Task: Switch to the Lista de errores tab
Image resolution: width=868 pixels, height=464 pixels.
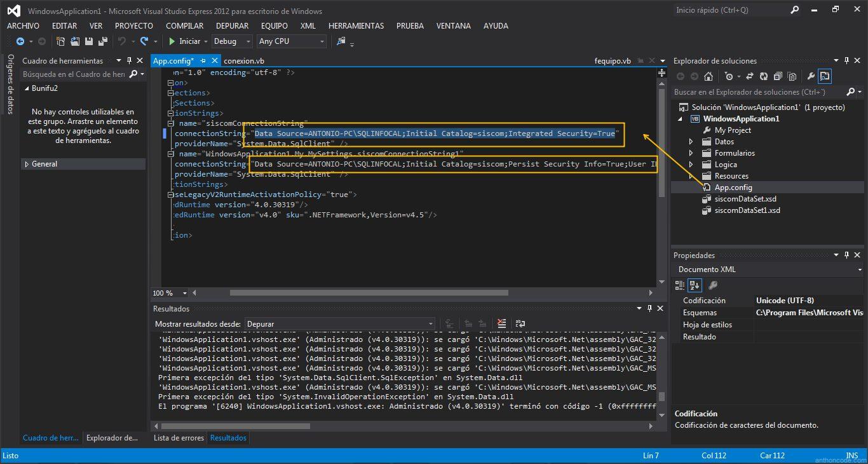Action: [178, 438]
